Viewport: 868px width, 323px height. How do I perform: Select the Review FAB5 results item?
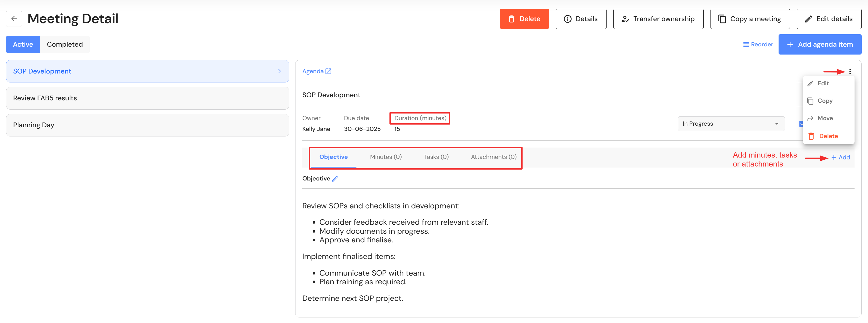[147, 98]
